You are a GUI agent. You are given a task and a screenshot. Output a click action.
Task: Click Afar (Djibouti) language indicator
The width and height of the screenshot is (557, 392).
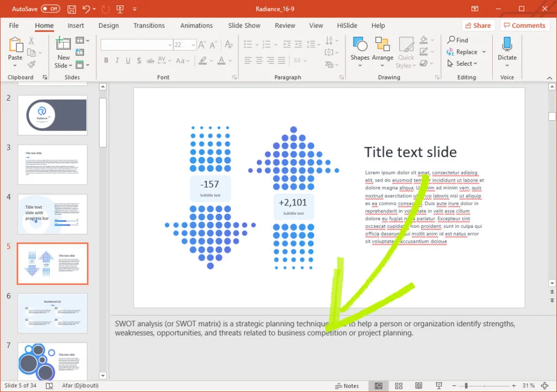81,385
